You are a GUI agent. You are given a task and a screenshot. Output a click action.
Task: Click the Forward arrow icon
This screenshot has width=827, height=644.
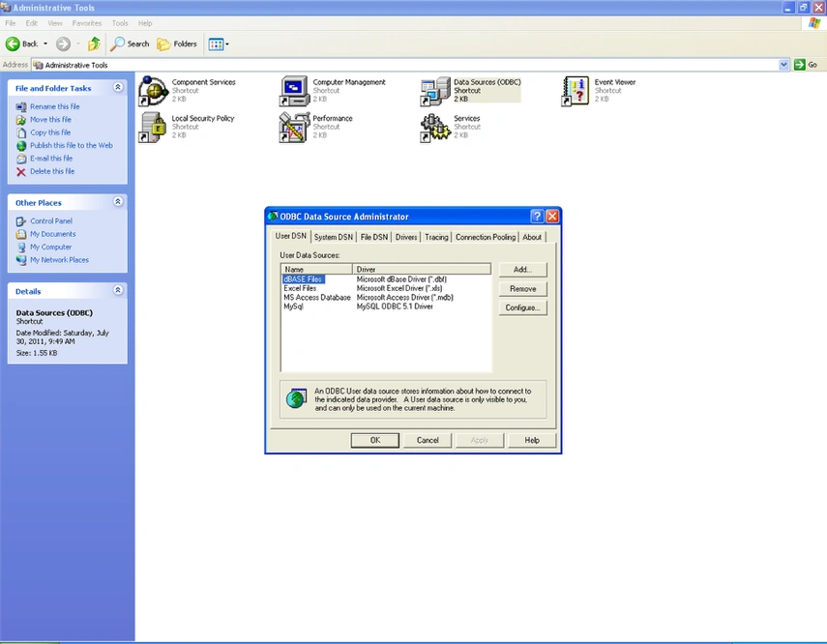[63, 44]
